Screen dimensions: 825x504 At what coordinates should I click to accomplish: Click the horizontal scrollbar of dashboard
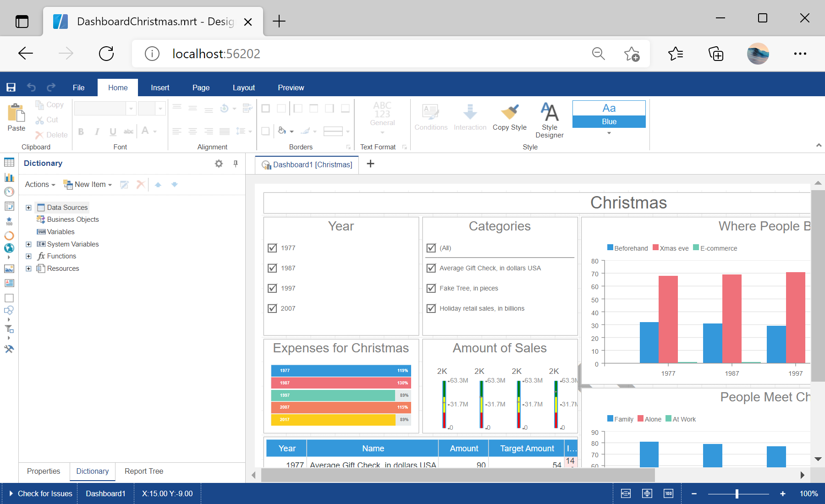click(x=458, y=475)
